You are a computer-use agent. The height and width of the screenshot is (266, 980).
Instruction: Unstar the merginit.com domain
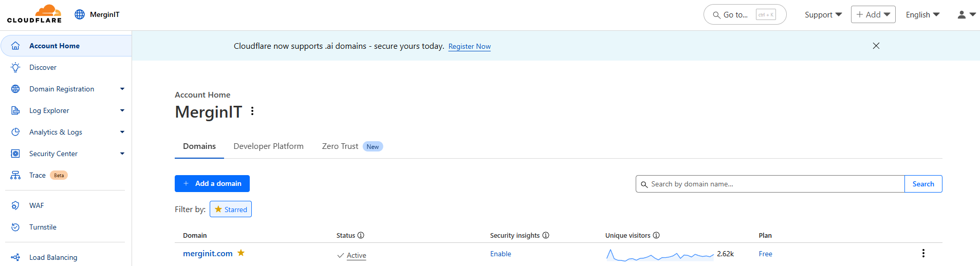(x=241, y=253)
